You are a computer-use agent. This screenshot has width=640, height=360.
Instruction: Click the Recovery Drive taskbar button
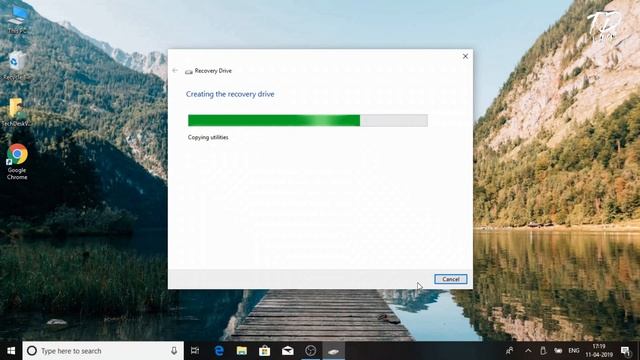(333, 351)
